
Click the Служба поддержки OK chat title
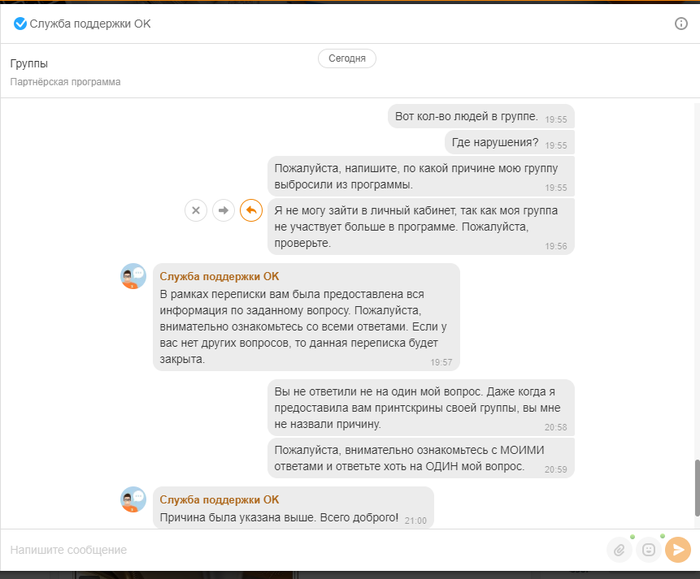[90, 23]
